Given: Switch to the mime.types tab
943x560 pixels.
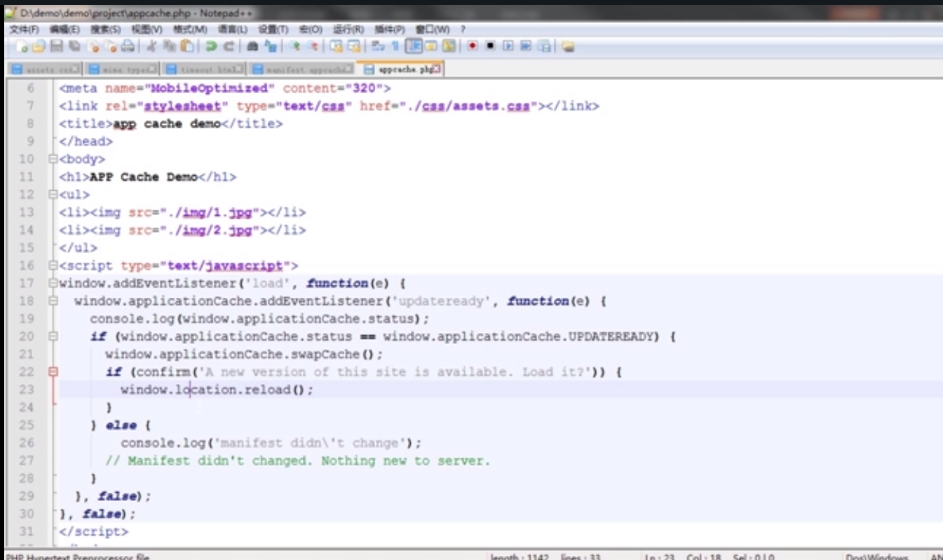Looking at the screenshot, I should coord(121,69).
